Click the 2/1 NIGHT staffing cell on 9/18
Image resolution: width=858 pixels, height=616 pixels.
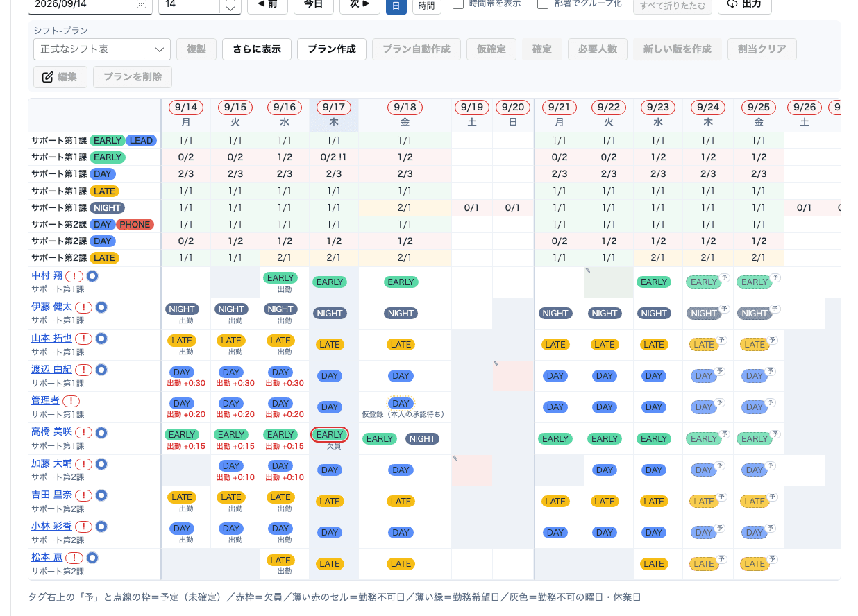pos(405,207)
